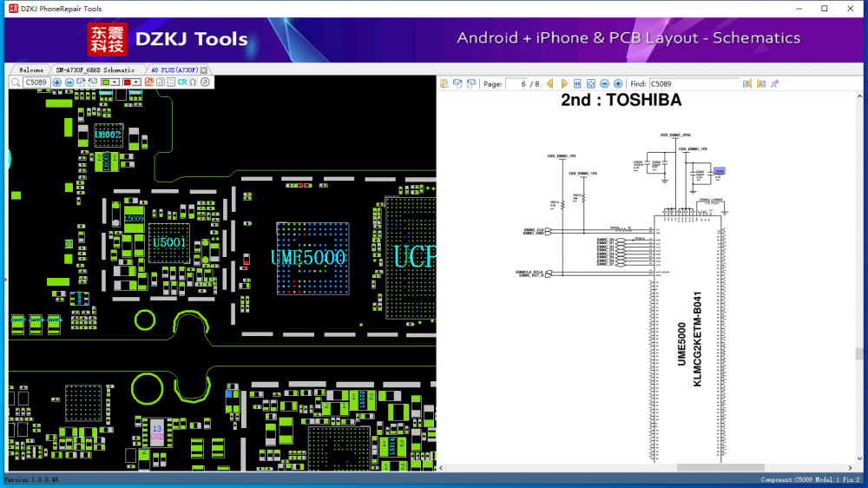868x488 pixels.
Task: Go to previous schematic page arrow
Action: (x=549, y=84)
